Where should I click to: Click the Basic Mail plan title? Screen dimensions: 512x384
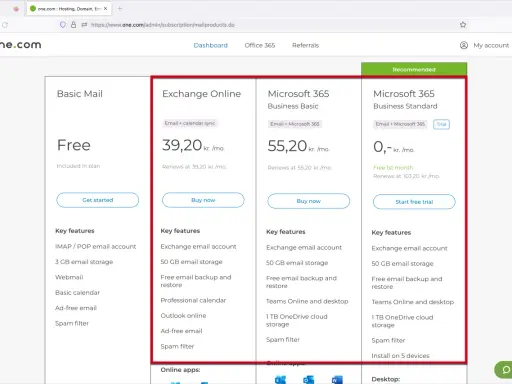[80, 94]
